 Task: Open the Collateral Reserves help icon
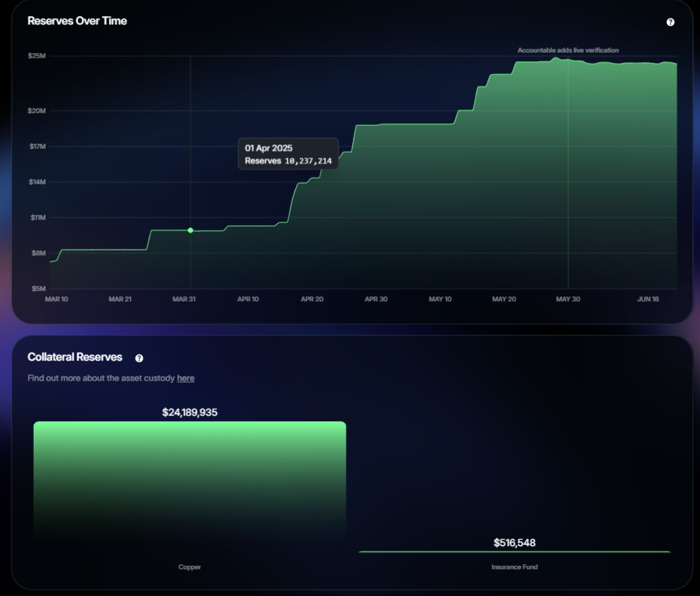[x=139, y=358]
